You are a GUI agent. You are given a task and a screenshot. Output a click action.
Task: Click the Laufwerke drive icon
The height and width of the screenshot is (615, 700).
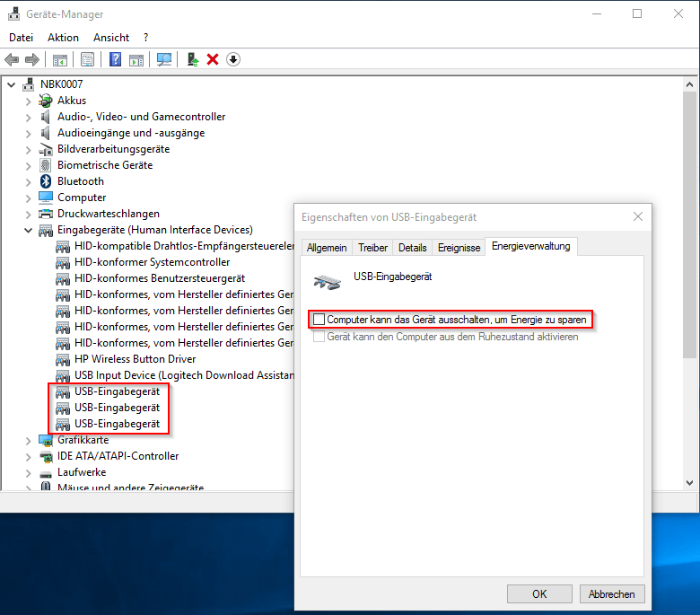coord(46,473)
